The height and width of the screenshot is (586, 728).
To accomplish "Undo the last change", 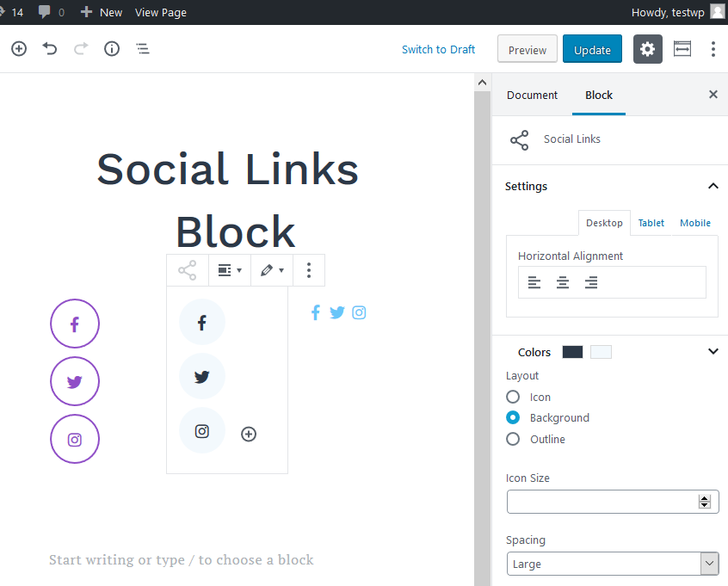I will (50, 49).
